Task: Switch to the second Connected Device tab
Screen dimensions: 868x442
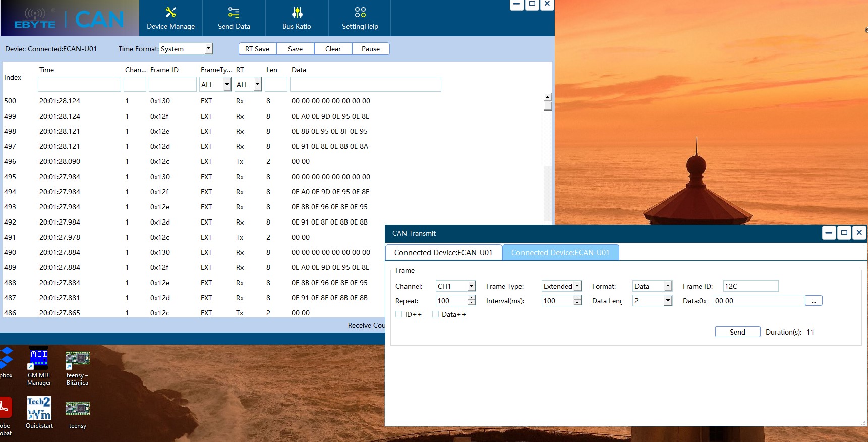Action: (x=560, y=253)
